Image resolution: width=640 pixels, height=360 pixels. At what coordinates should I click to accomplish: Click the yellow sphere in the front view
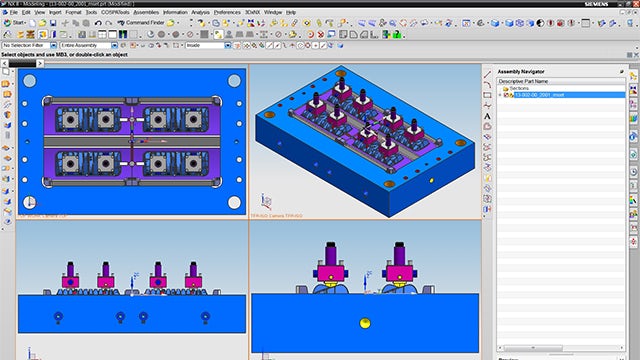[365, 323]
